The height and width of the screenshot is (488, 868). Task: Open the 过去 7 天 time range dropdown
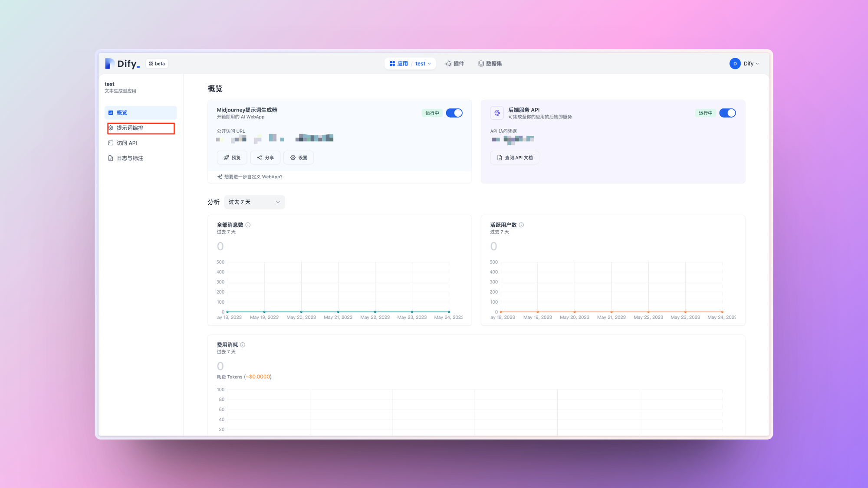pyautogui.click(x=254, y=202)
